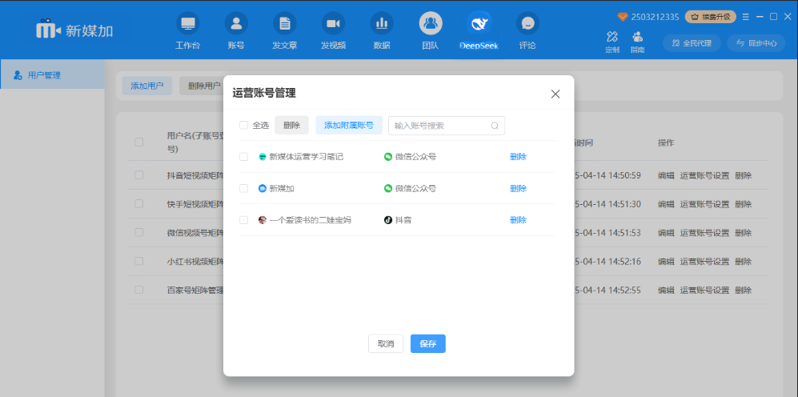The image size is (798, 397).
Task: Remove 一个爱读书的二娃宝妈 via its 删除 link
Action: pyautogui.click(x=518, y=220)
